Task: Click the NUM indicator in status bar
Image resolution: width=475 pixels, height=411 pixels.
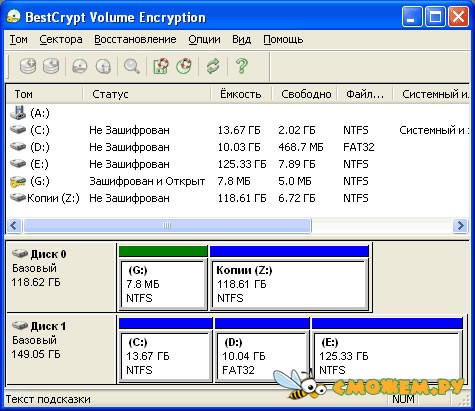Action: [403, 399]
